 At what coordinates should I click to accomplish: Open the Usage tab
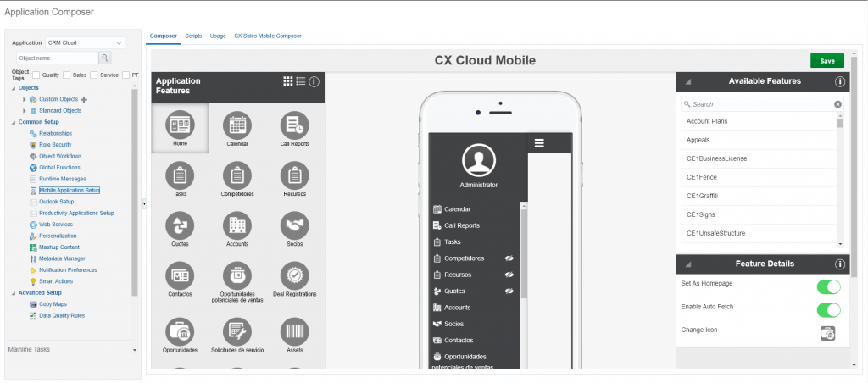(x=218, y=36)
